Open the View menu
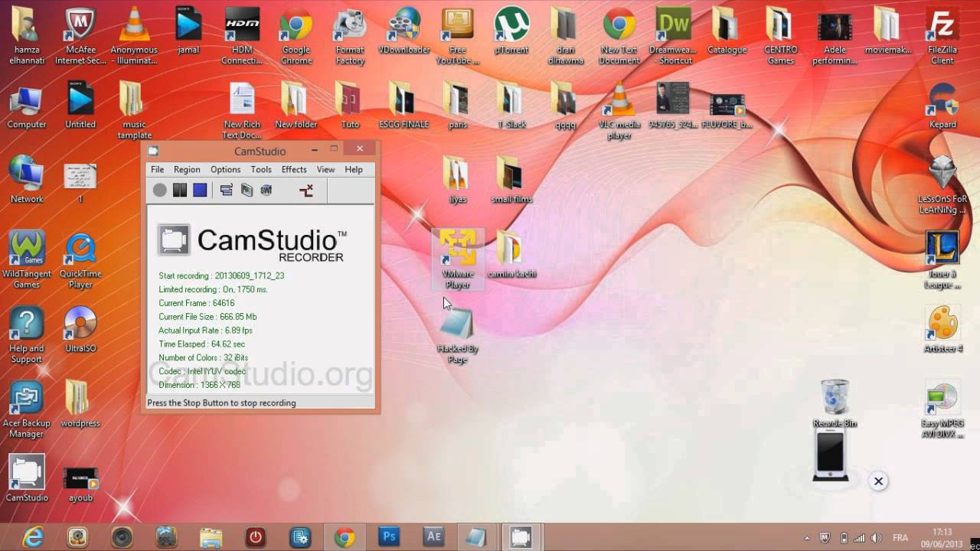The height and width of the screenshot is (551, 980). (x=325, y=169)
